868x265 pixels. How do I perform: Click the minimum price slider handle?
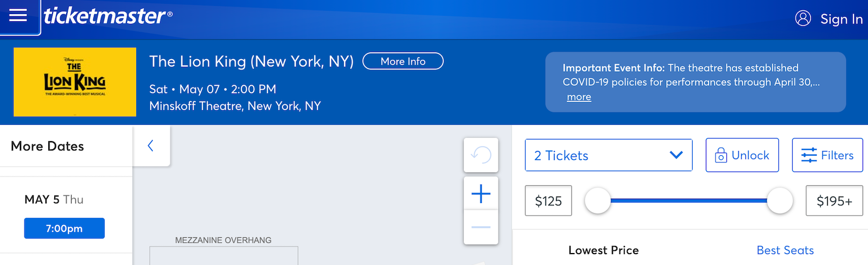click(x=598, y=200)
